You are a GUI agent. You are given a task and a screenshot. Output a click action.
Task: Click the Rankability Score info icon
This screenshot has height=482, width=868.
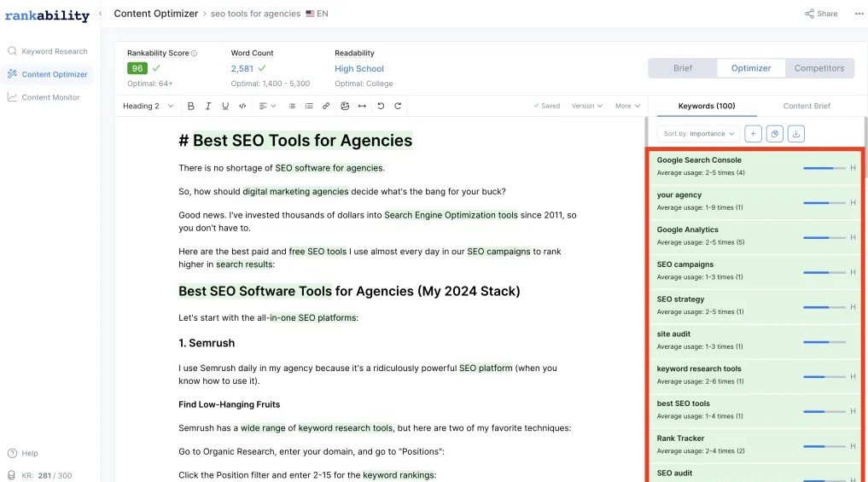(194, 53)
